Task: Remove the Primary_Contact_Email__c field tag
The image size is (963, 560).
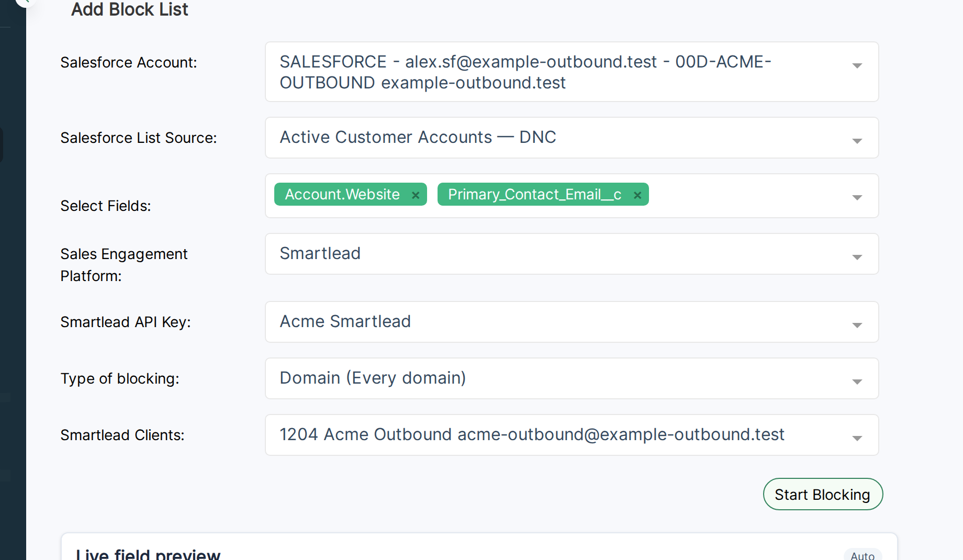Action: 637,195
